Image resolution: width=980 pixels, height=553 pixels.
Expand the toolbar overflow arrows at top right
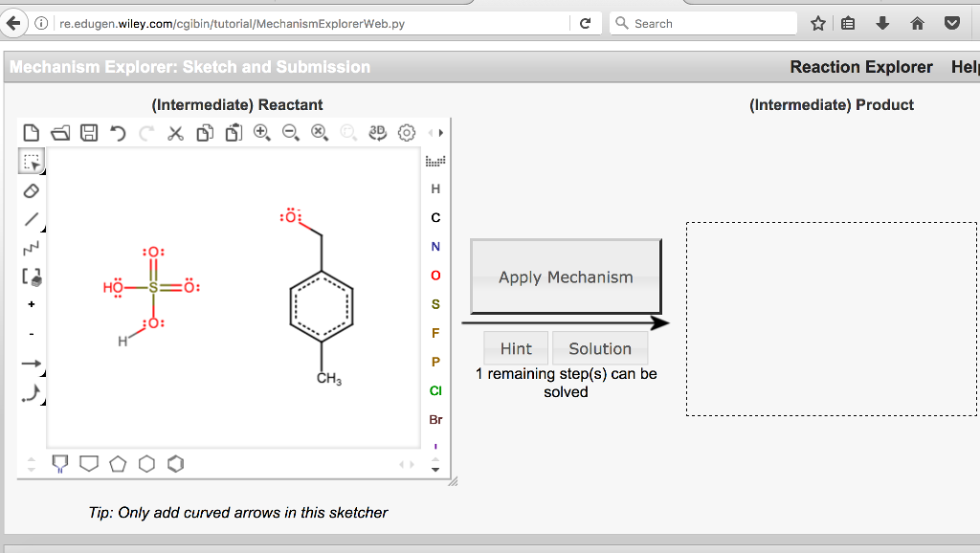(x=435, y=133)
